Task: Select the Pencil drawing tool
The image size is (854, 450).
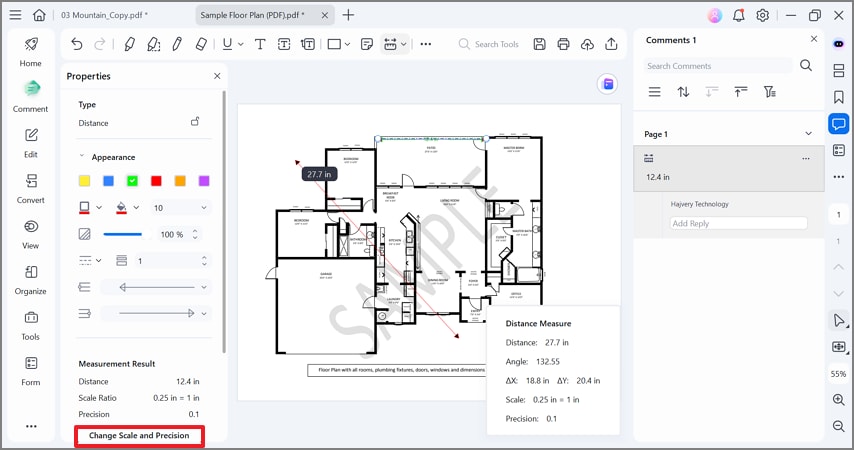Action: [x=177, y=44]
